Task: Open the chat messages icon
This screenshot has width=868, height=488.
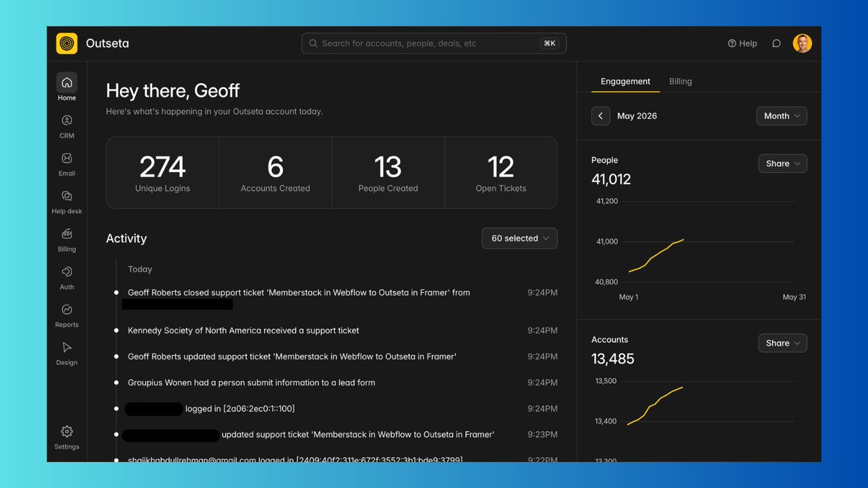Action: (x=776, y=43)
